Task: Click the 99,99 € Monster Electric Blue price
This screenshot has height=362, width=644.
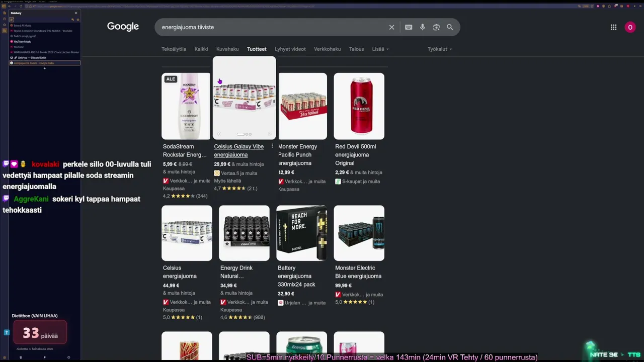Action: click(x=344, y=286)
